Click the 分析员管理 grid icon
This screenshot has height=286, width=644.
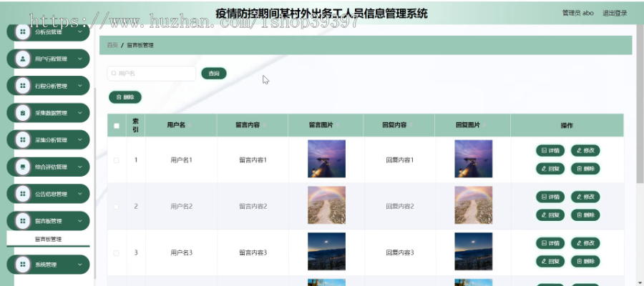pos(23,32)
